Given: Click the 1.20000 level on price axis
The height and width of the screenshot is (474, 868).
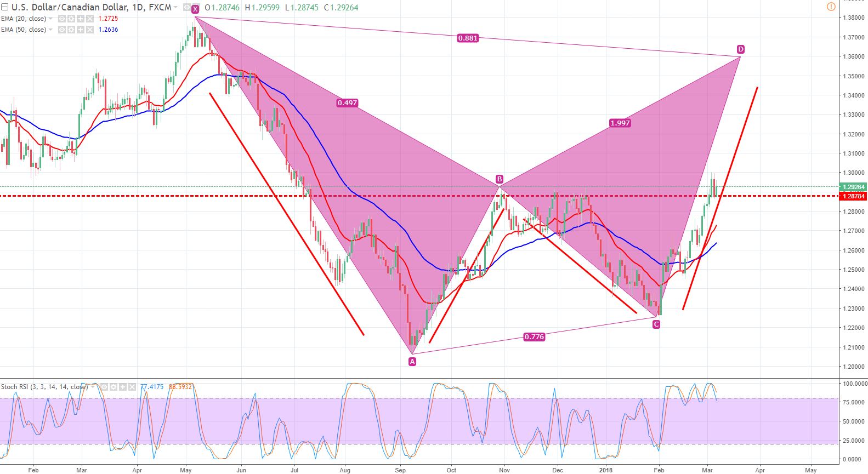Looking at the screenshot, I should click(853, 367).
